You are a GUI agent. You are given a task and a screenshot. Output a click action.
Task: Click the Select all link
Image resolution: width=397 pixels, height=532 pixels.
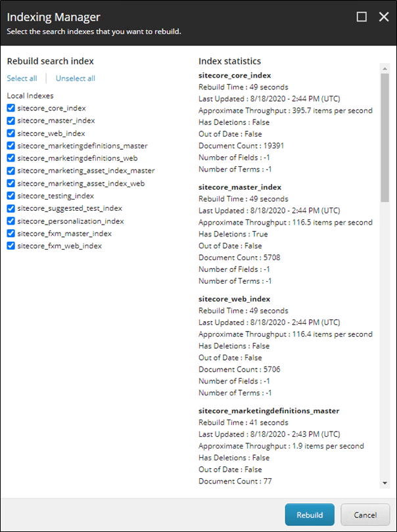click(22, 78)
